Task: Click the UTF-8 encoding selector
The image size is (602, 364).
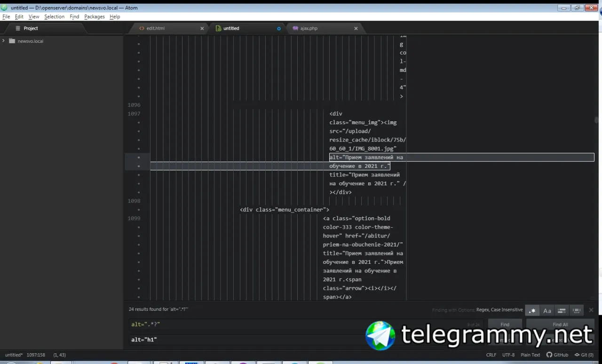Action: pos(508,355)
